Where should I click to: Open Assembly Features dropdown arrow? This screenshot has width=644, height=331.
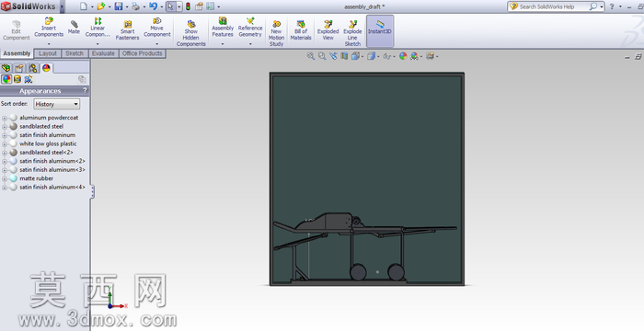click(223, 43)
